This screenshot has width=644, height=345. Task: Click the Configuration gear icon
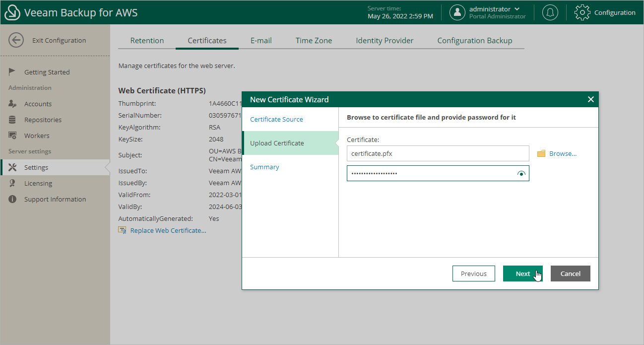coord(582,12)
